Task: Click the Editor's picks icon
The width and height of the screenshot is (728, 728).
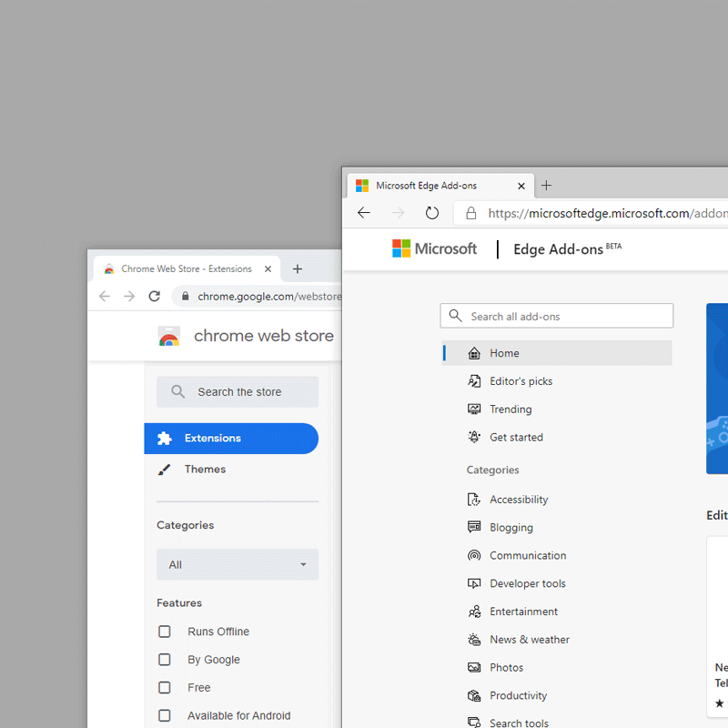Action: pyautogui.click(x=474, y=381)
